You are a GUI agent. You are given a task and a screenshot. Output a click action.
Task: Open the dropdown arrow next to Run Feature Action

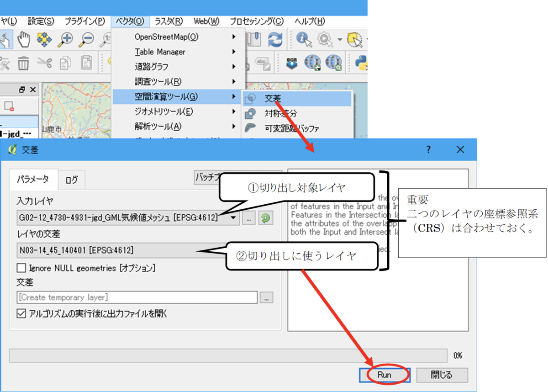click(x=339, y=40)
